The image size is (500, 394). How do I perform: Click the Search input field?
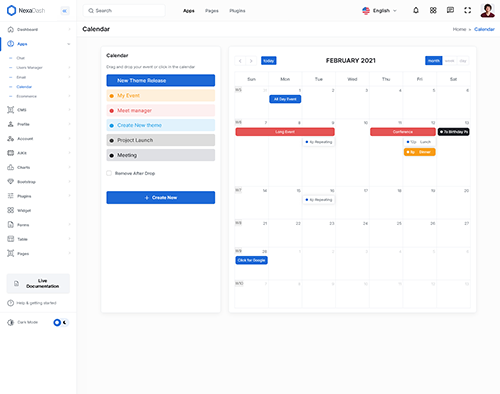124,11
